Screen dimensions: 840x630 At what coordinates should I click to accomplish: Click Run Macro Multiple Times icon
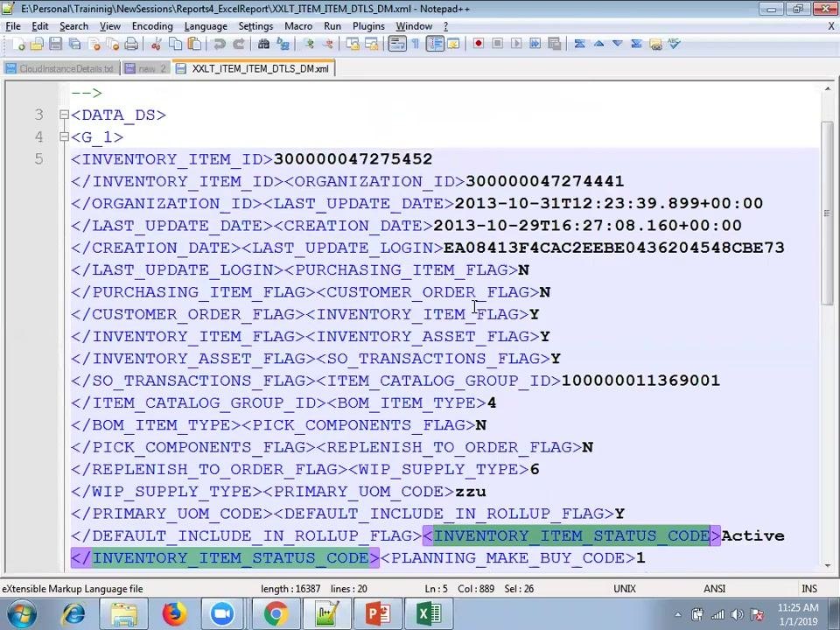[535, 44]
